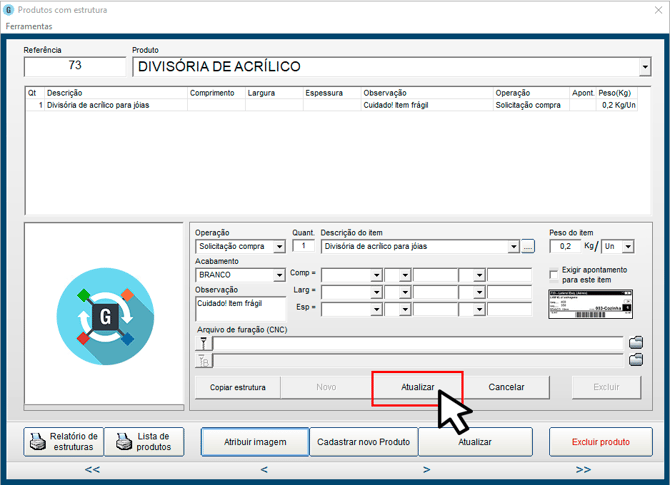Click the Copiar estrutura button

(x=238, y=388)
